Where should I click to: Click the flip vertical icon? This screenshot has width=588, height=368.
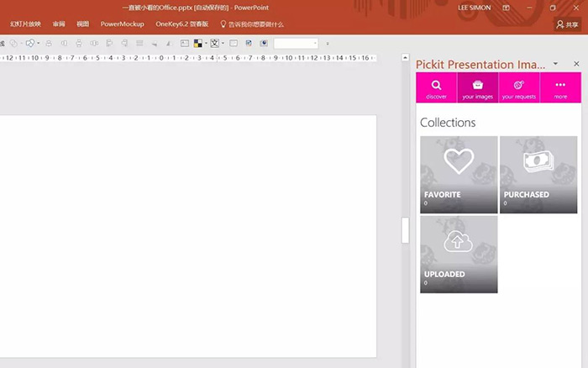[154, 44]
